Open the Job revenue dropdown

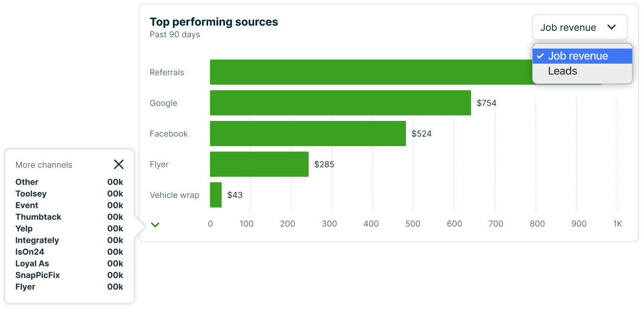(579, 27)
